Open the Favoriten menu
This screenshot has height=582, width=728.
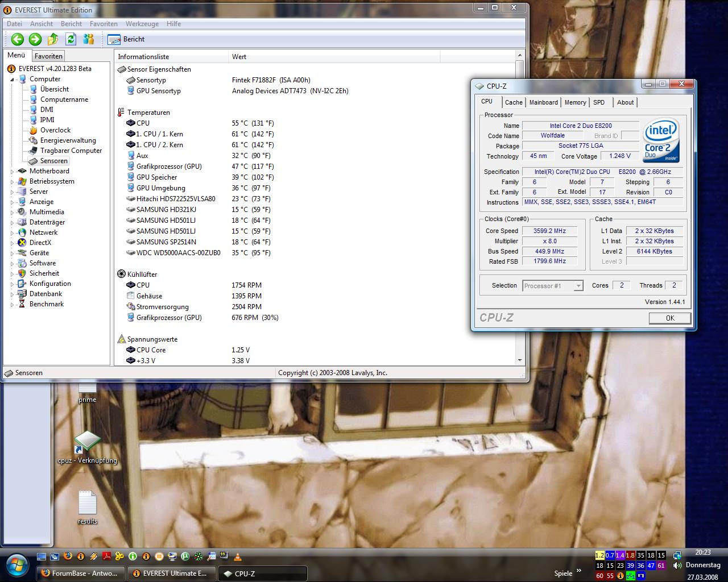click(104, 24)
